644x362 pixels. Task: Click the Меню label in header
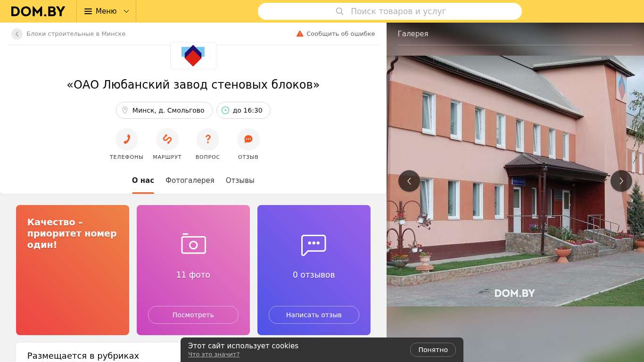tap(106, 11)
